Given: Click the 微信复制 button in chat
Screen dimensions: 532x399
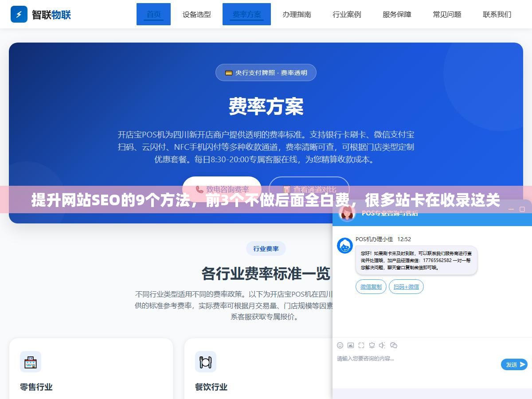Looking at the screenshot, I should click(x=371, y=287).
